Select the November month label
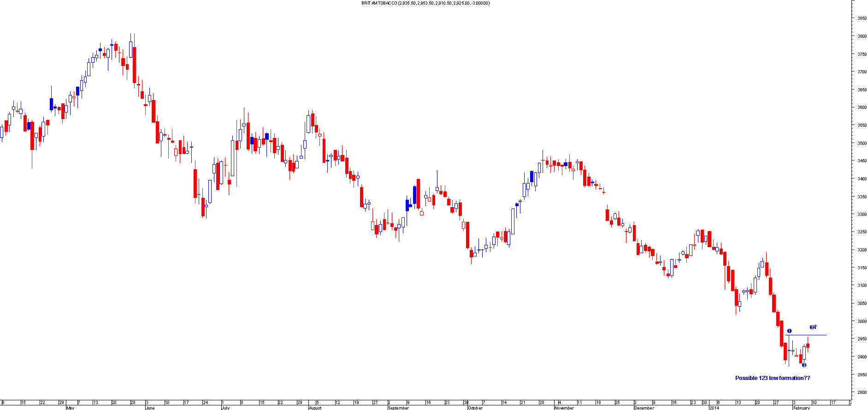 point(564,408)
